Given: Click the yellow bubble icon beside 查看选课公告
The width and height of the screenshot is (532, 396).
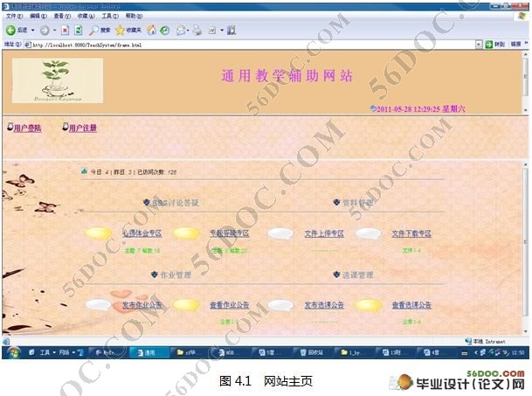Looking at the screenshot, I should tap(368, 305).
